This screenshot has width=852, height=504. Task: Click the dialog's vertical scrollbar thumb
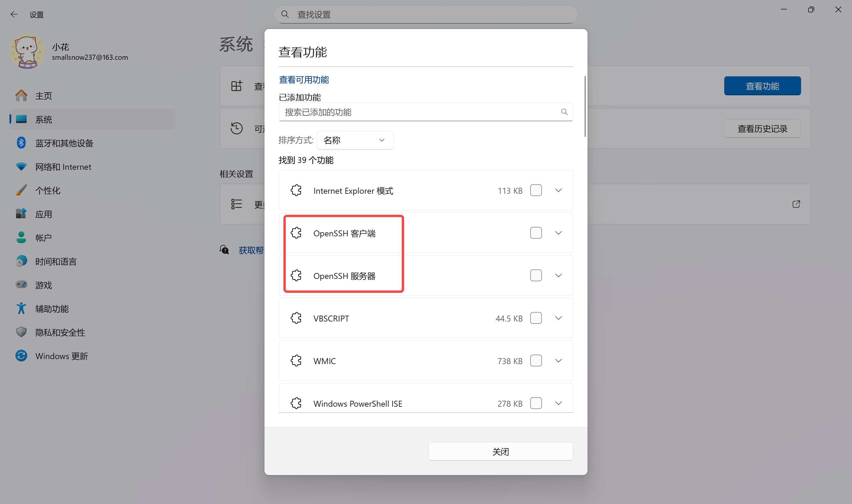[585, 107]
